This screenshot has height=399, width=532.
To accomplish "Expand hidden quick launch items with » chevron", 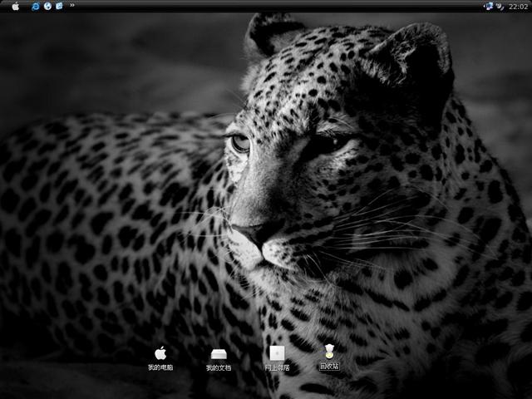I will [x=72, y=6].
